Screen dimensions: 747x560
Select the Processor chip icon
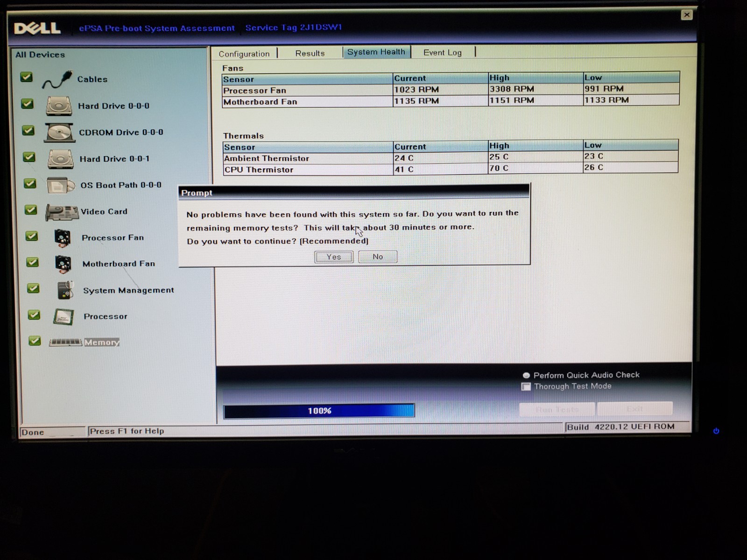click(x=63, y=317)
